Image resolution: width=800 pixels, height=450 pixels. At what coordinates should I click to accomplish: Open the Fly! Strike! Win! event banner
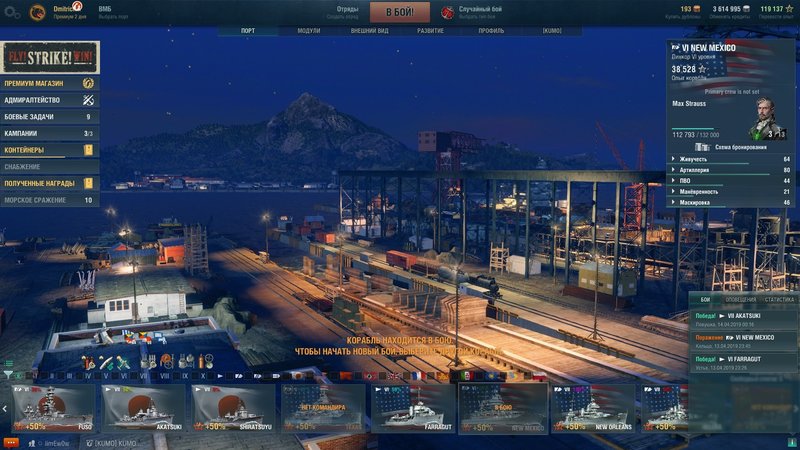click(49, 57)
